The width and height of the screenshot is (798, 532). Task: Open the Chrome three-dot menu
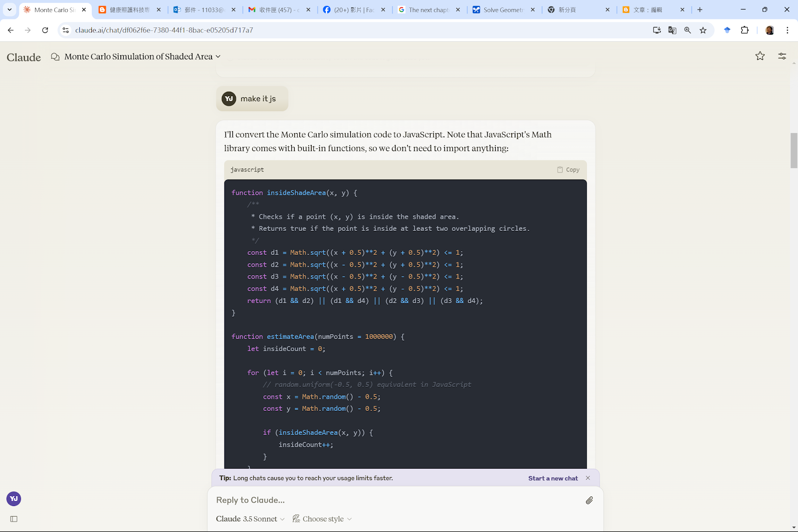(x=788, y=30)
